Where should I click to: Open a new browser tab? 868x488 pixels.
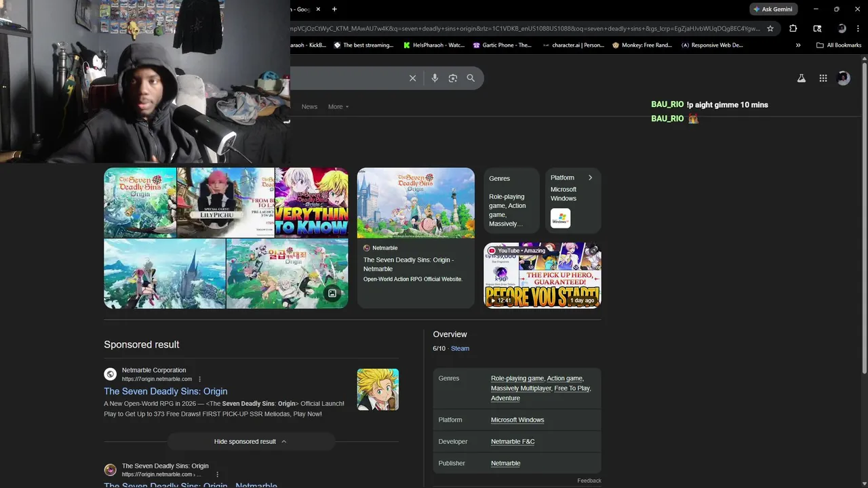coord(334,9)
